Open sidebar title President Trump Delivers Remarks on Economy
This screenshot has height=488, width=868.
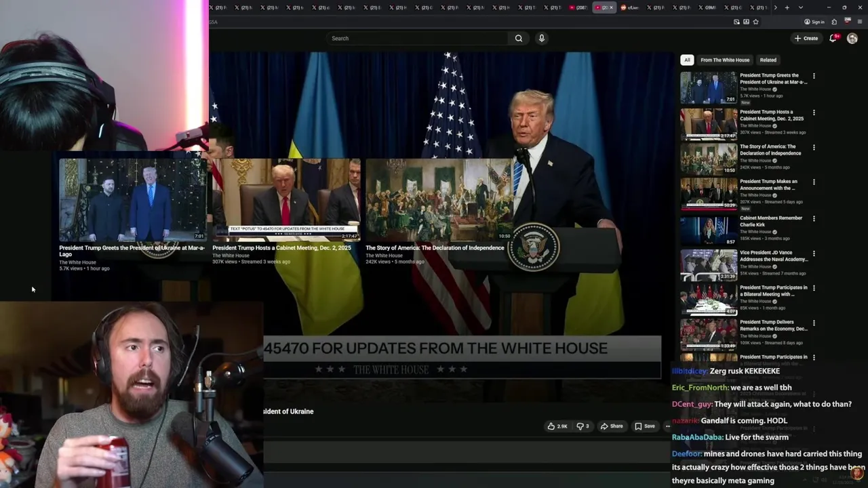(x=774, y=325)
